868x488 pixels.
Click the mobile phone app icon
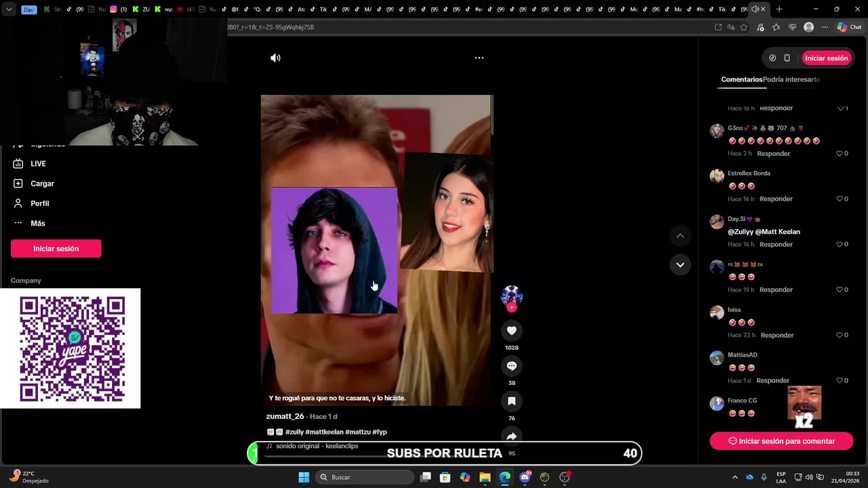pyautogui.click(x=787, y=58)
